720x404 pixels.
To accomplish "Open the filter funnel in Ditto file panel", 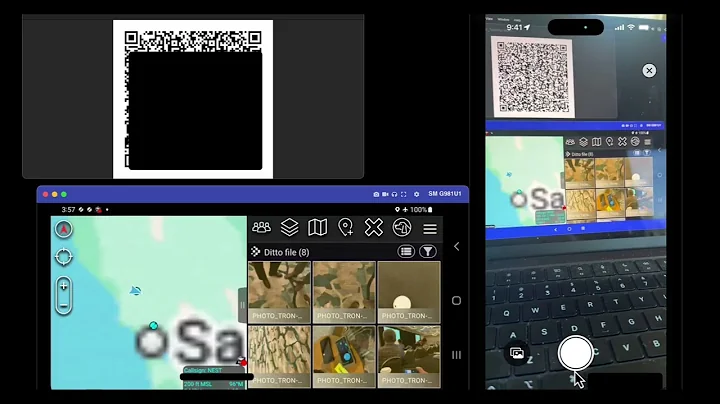I will tap(428, 252).
